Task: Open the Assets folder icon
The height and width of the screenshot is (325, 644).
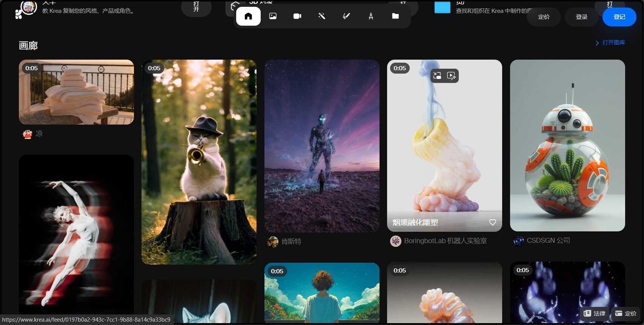Action: pos(395,16)
